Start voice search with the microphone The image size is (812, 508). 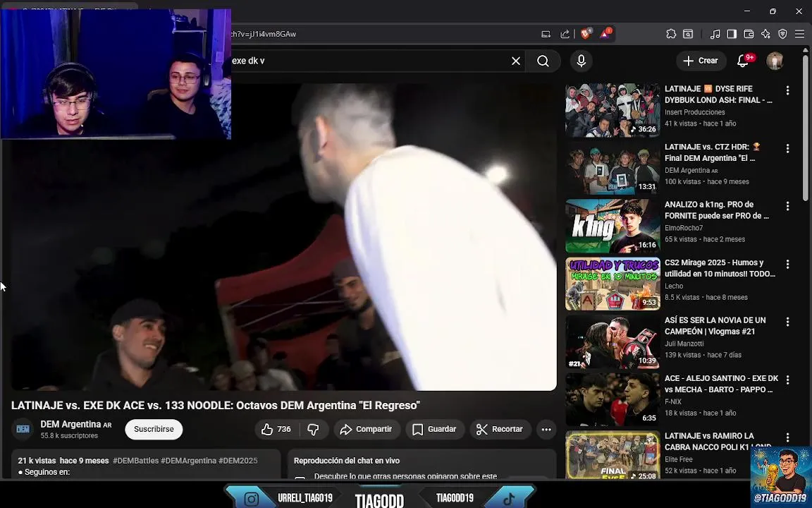click(581, 61)
